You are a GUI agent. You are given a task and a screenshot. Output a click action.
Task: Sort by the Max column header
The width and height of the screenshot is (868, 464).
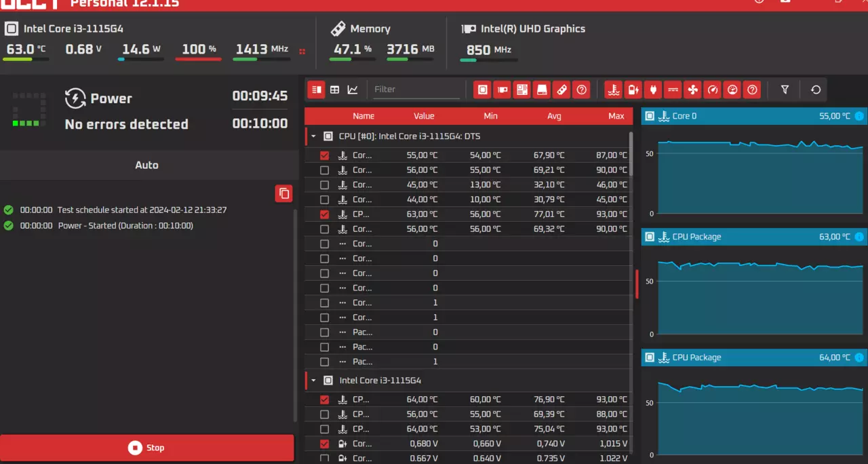[x=616, y=116]
